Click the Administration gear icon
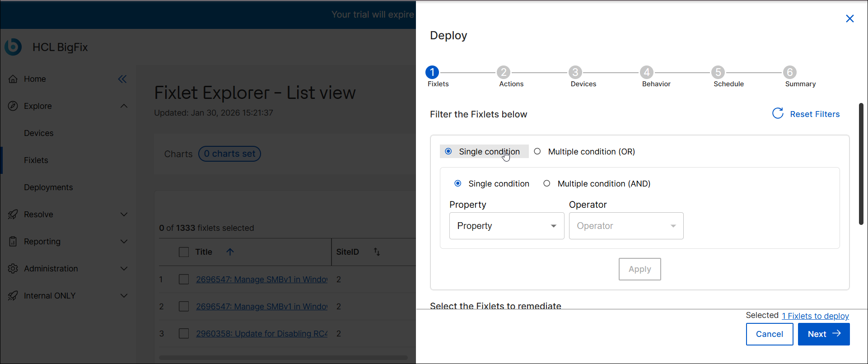 click(x=13, y=269)
